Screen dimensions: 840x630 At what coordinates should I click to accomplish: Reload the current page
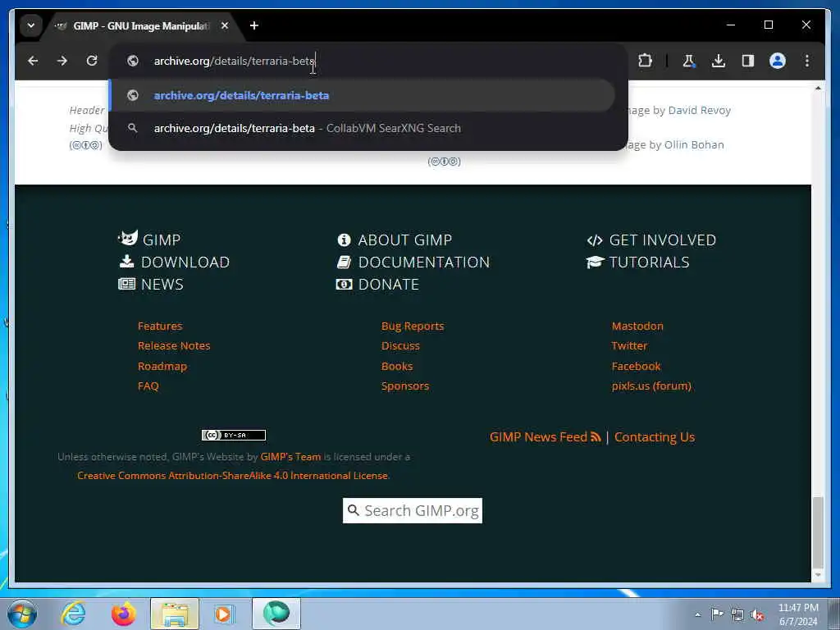pyautogui.click(x=92, y=61)
